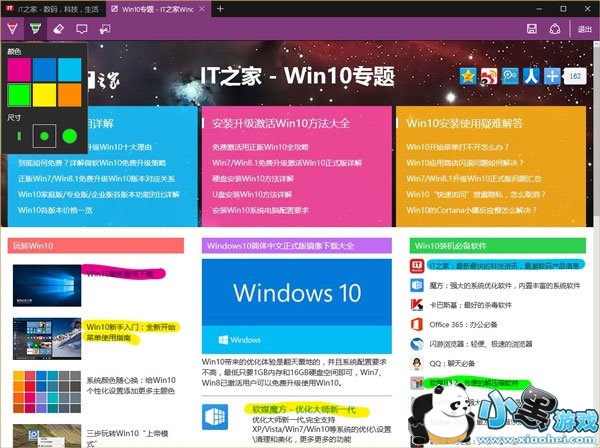Viewport: 600px width, 448px height.
Task: Click the 玩转Win10 section header
Action: click(96, 246)
